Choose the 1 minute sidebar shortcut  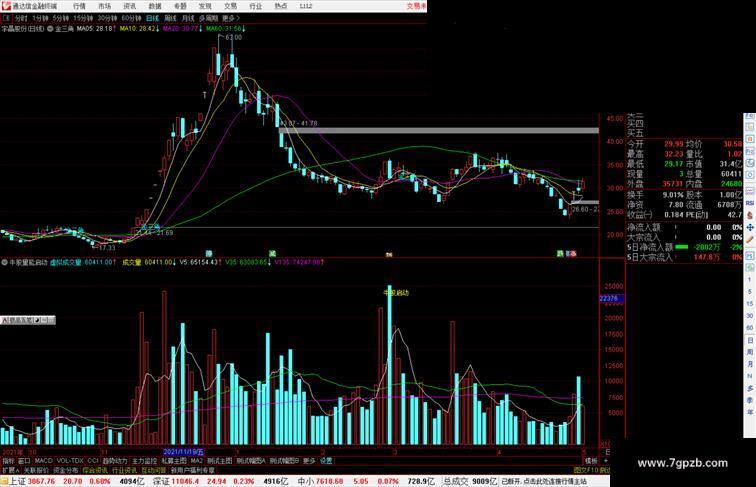pyautogui.click(x=750, y=280)
